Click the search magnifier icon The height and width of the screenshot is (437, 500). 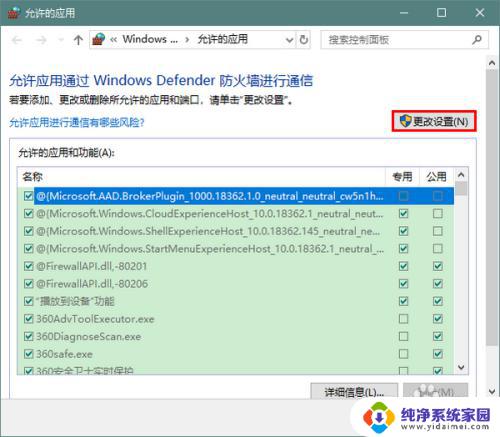point(477,40)
